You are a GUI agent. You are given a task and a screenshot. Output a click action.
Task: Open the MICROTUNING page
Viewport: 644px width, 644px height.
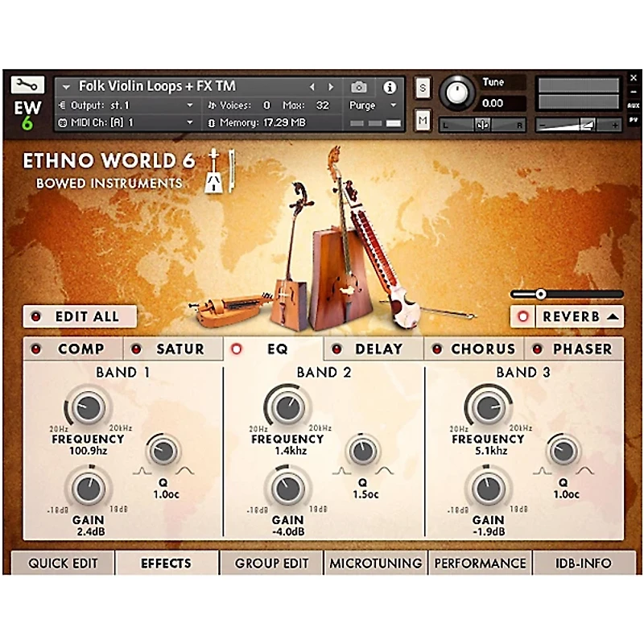point(375,563)
